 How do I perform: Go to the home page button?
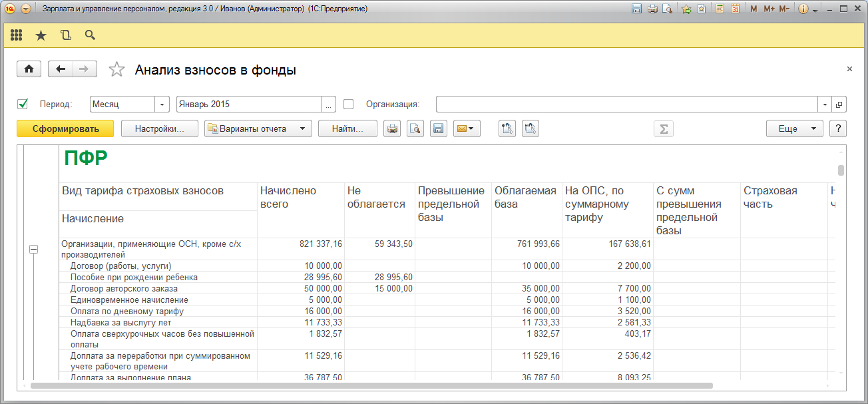pyautogui.click(x=29, y=69)
